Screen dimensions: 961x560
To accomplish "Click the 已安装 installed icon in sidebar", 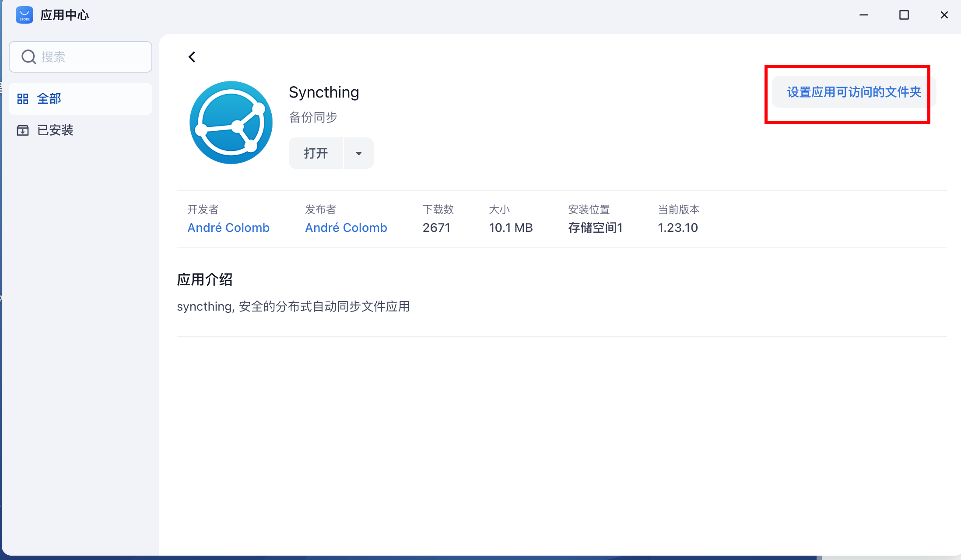I will pyautogui.click(x=23, y=130).
